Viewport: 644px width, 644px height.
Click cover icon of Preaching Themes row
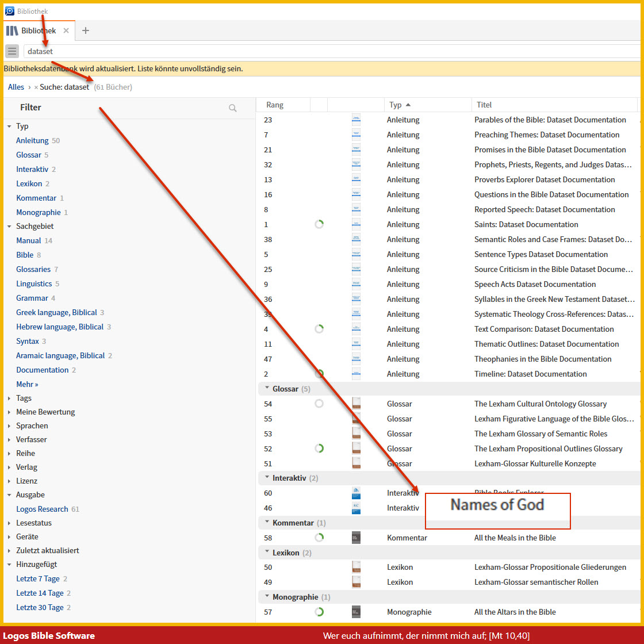point(356,135)
